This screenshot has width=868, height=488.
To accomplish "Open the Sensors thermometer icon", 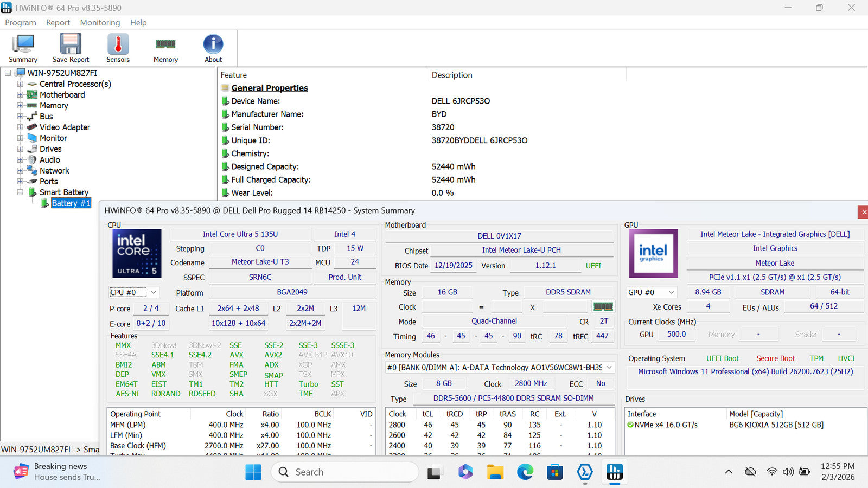I will [x=118, y=48].
